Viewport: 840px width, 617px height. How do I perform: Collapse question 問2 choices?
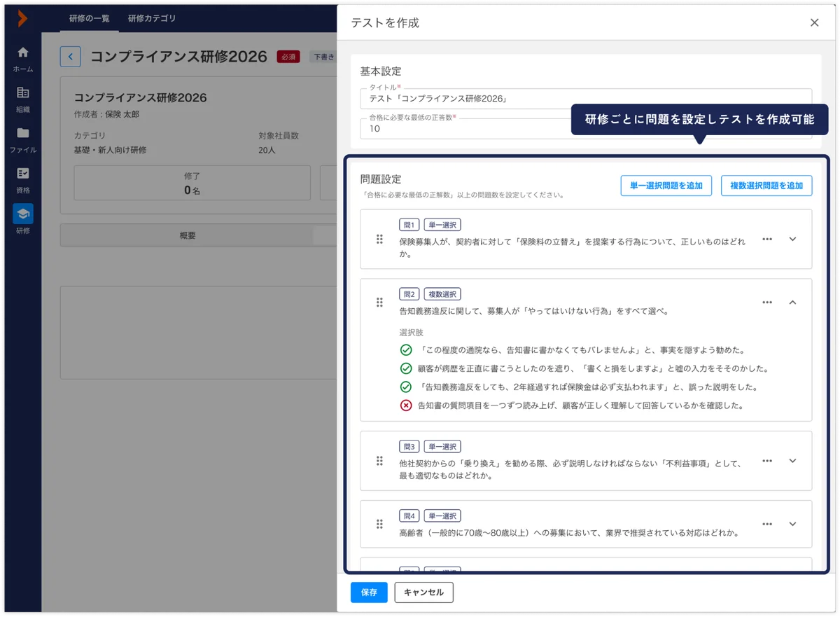click(x=792, y=303)
